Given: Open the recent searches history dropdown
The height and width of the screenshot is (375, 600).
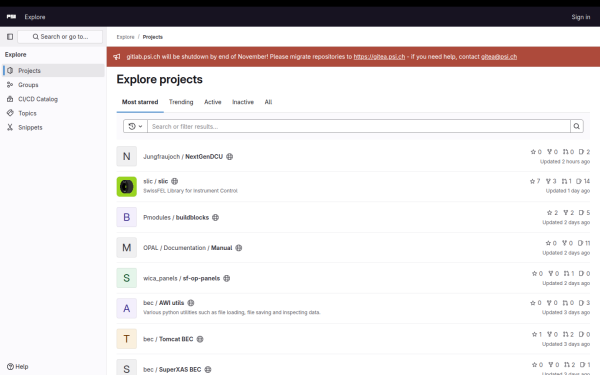Looking at the screenshot, I should tap(135, 126).
